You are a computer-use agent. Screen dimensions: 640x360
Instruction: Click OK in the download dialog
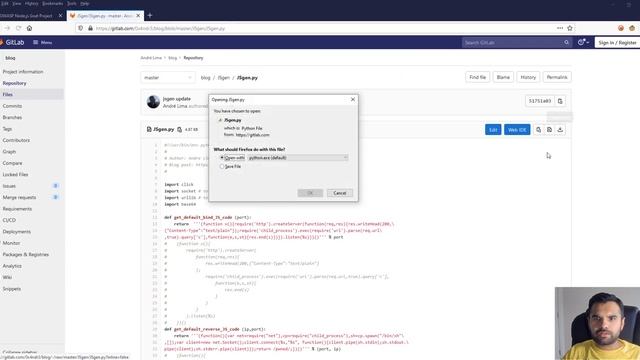tap(310, 193)
